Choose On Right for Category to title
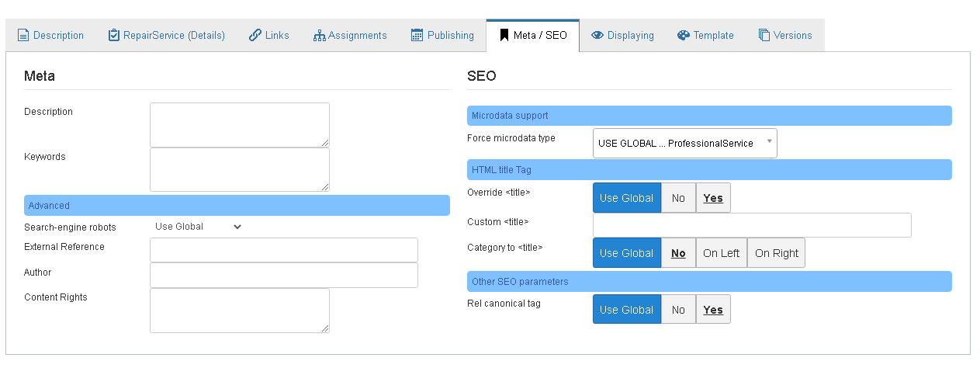Image resolution: width=980 pixels, height=368 pixels. click(x=777, y=253)
